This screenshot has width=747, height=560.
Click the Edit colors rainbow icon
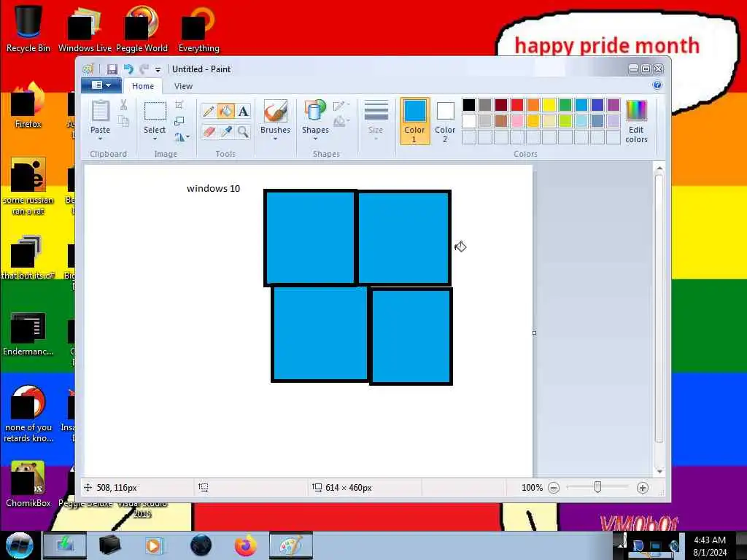coord(636,111)
